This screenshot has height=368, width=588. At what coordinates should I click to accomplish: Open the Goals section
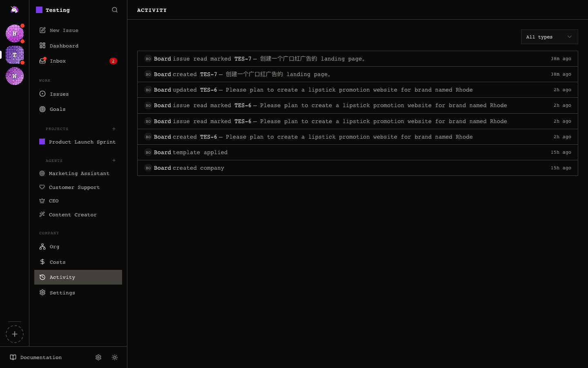[x=58, y=109]
